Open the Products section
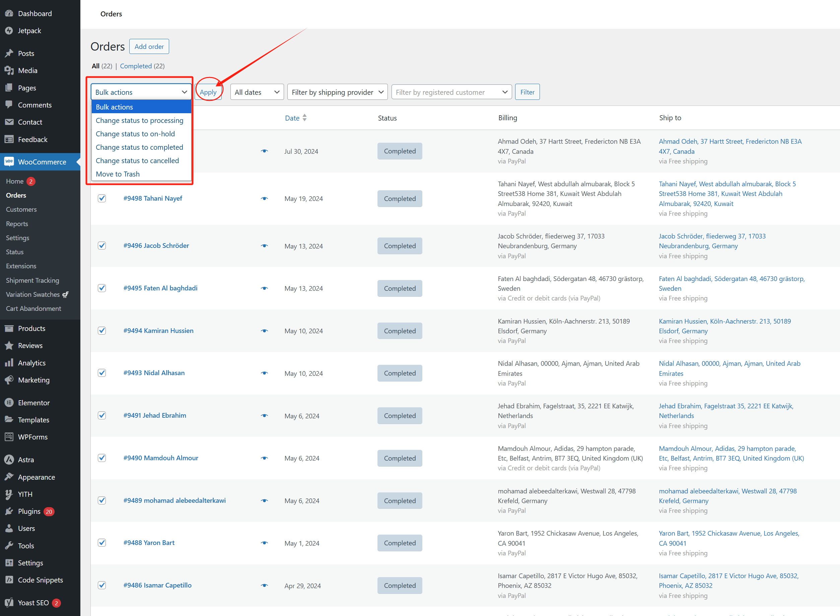This screenshot has width=840, height=616. click(x=31, y=328)
